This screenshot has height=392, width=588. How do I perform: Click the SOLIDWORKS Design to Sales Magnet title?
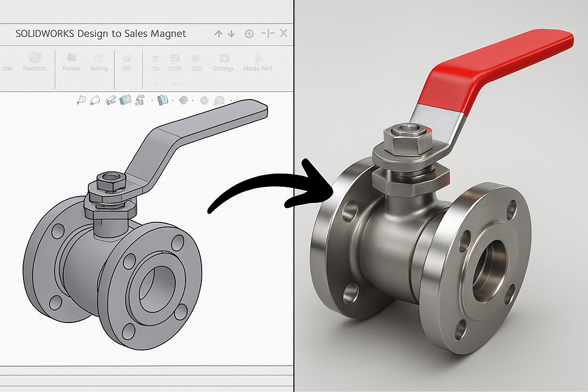coord(101,34)
